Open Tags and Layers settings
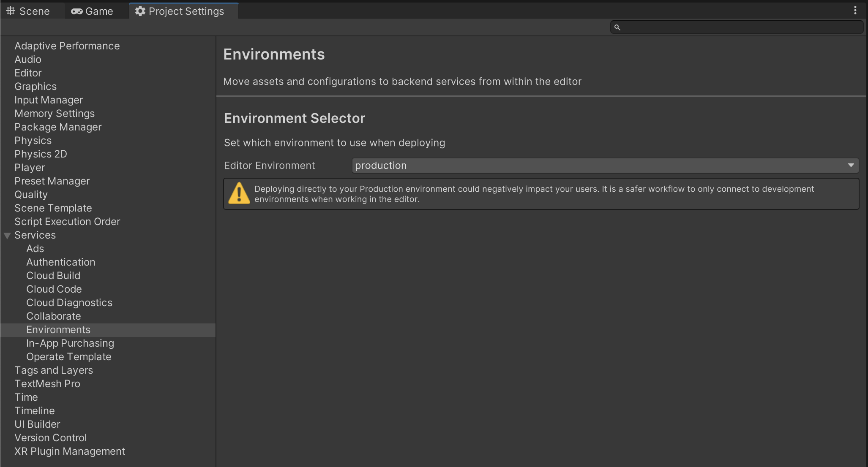The height and width of the screenshot is (467, 868). point(54,370)
